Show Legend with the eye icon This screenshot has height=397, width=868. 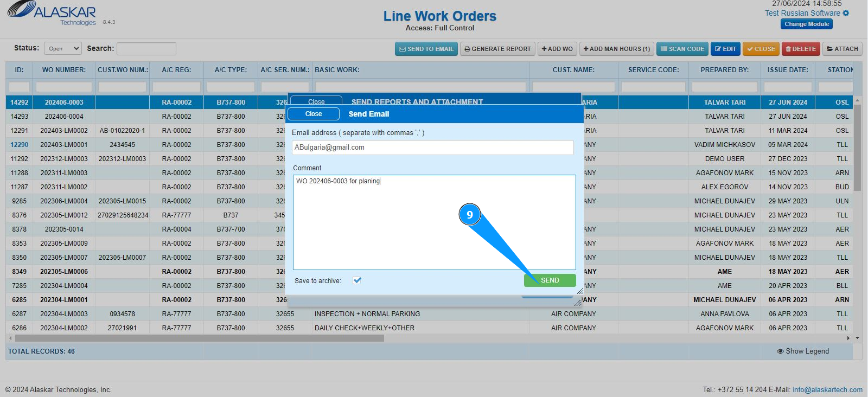780,351
